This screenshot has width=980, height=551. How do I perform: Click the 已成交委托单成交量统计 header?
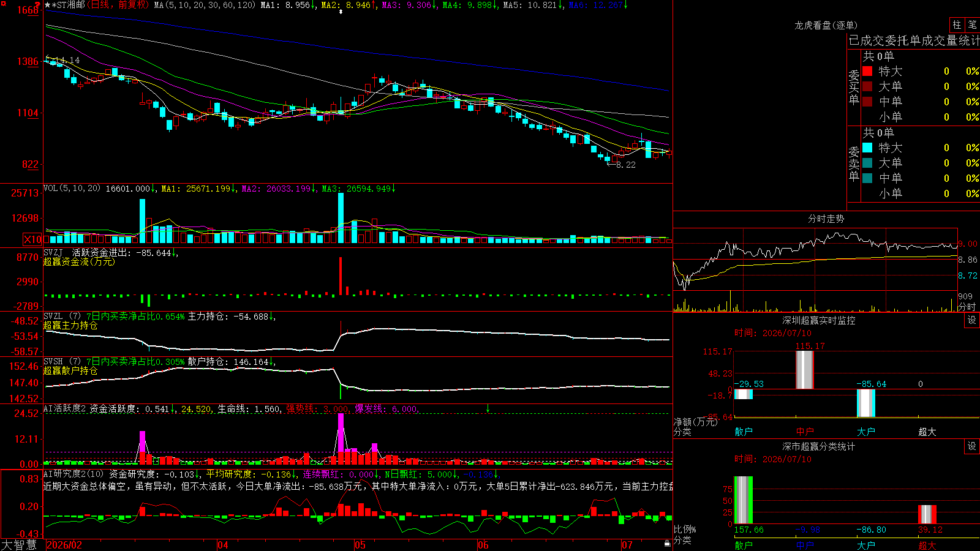click(x=914, y=40)
